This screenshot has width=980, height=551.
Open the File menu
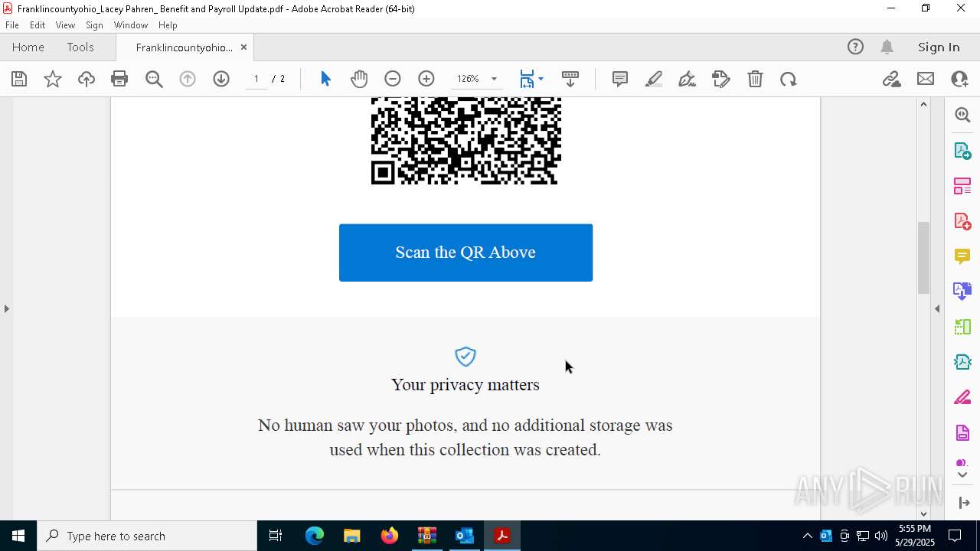12,25
